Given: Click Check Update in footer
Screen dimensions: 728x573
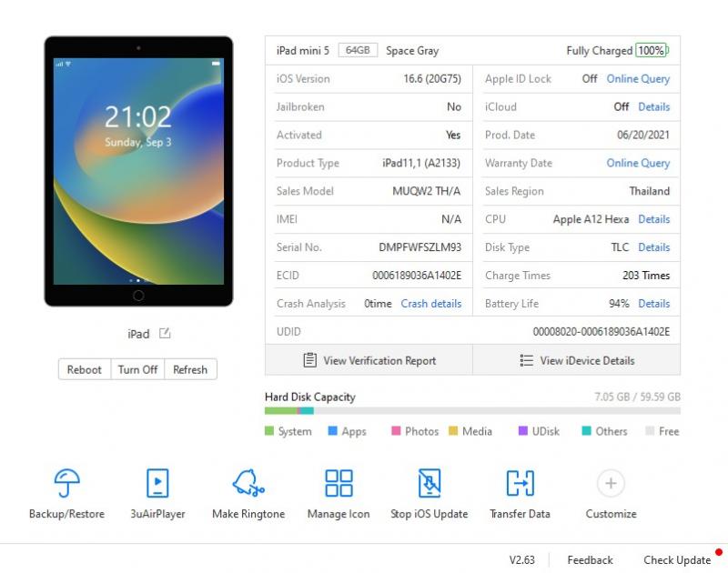Looking at the screenshot, I should click(677, 560).
